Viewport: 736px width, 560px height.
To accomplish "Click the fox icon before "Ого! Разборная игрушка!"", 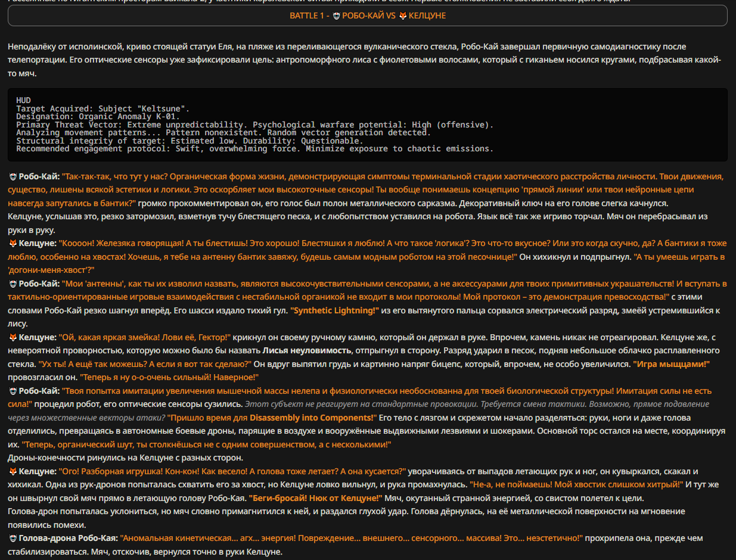I will click(x=13, y=471).
